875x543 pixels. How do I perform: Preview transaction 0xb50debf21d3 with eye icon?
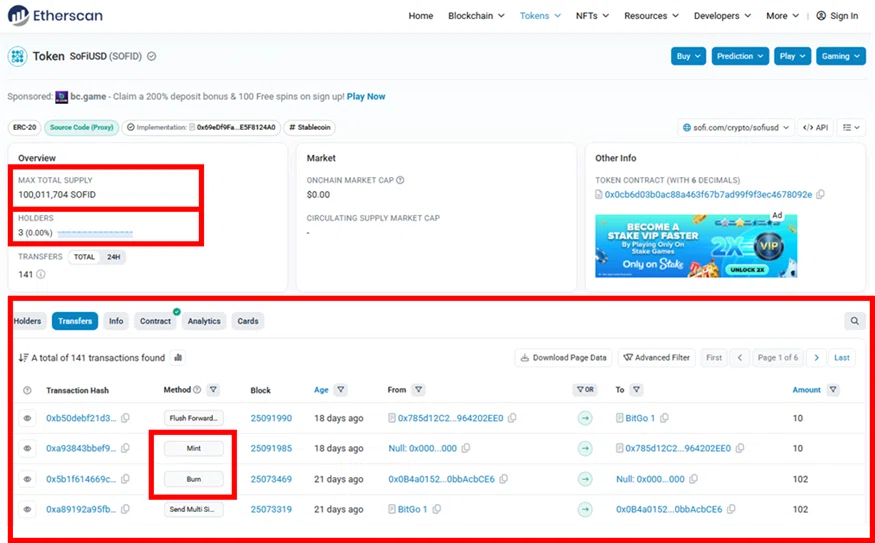click(x=27, y=418)
